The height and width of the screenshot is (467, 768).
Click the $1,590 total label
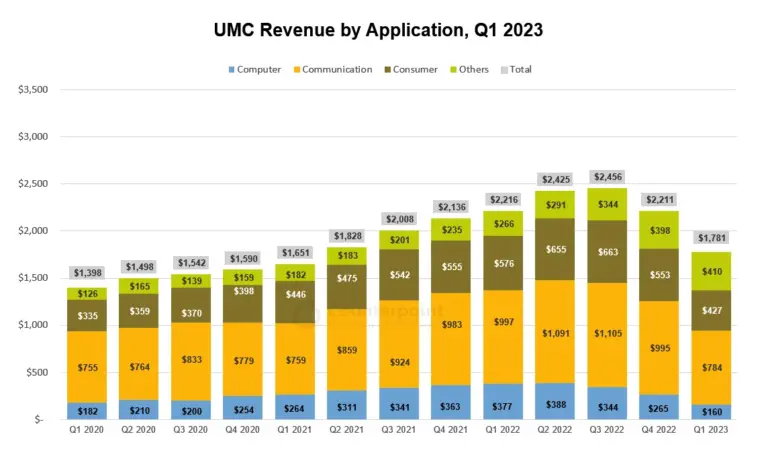click(243, 258)
